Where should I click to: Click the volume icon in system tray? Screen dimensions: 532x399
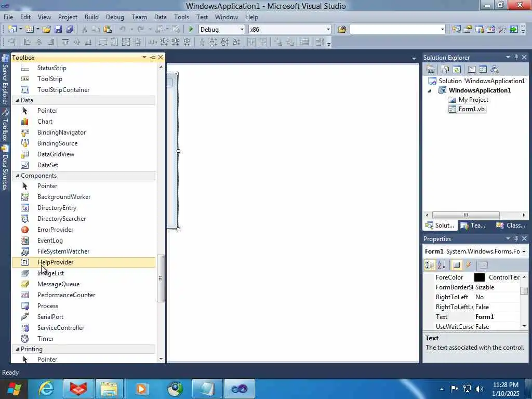coord(480,389)
